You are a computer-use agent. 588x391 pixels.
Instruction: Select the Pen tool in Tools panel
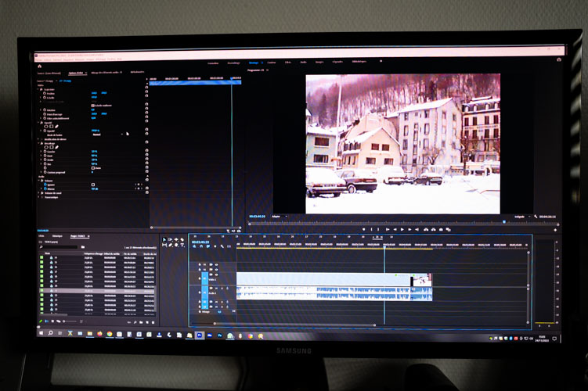(170, 245)
